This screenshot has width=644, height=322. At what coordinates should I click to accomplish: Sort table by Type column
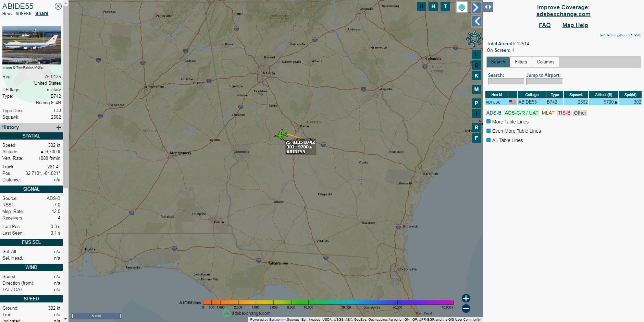tap(555, 95)
